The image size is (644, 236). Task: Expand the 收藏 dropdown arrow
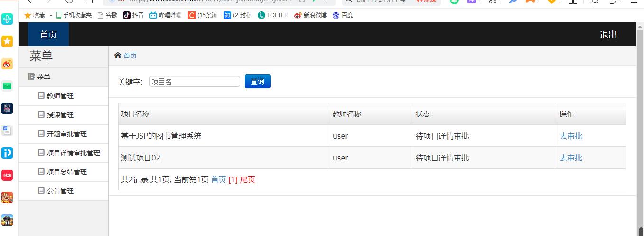click(x=51, y=15)
